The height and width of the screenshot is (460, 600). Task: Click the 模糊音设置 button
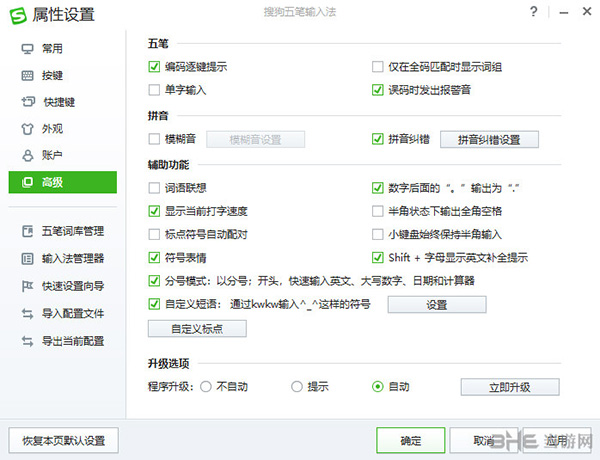pos(256,139)
